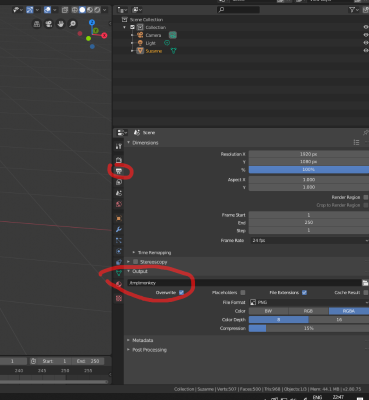Open the Scene properties tab

click(119, 193)
